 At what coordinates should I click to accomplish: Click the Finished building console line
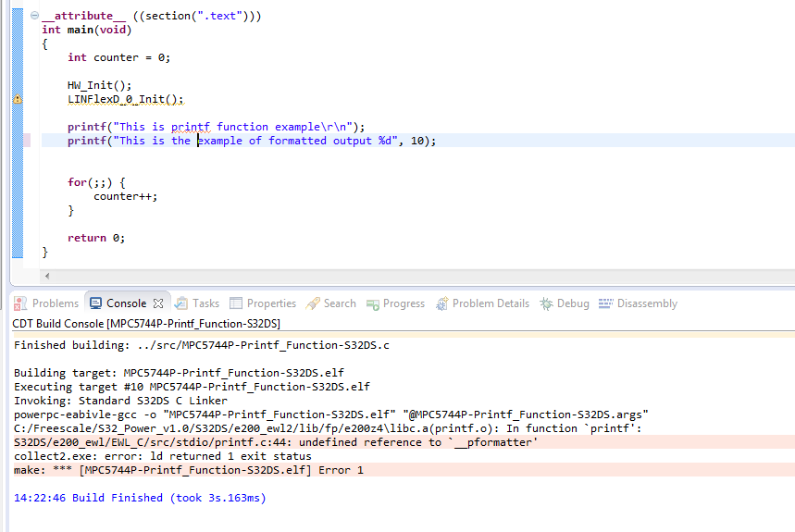tap(202, 345)
